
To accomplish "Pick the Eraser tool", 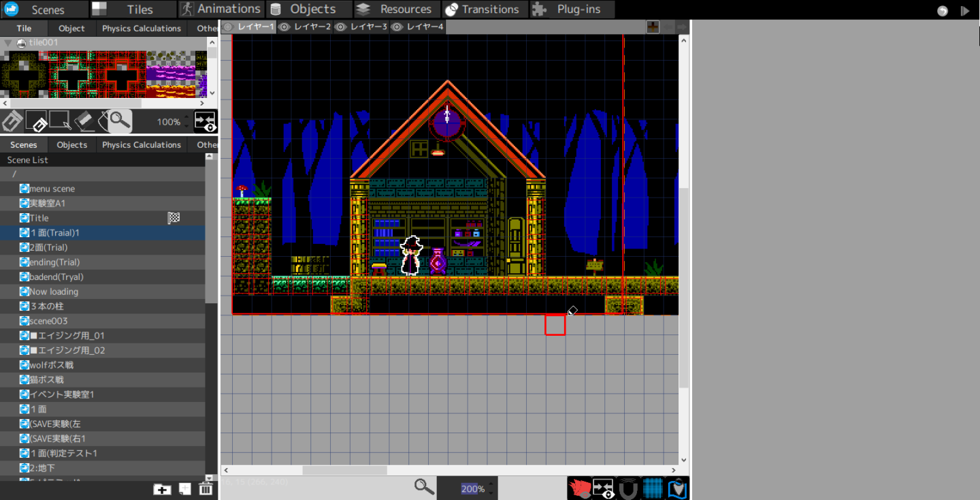I will [84, 121].
